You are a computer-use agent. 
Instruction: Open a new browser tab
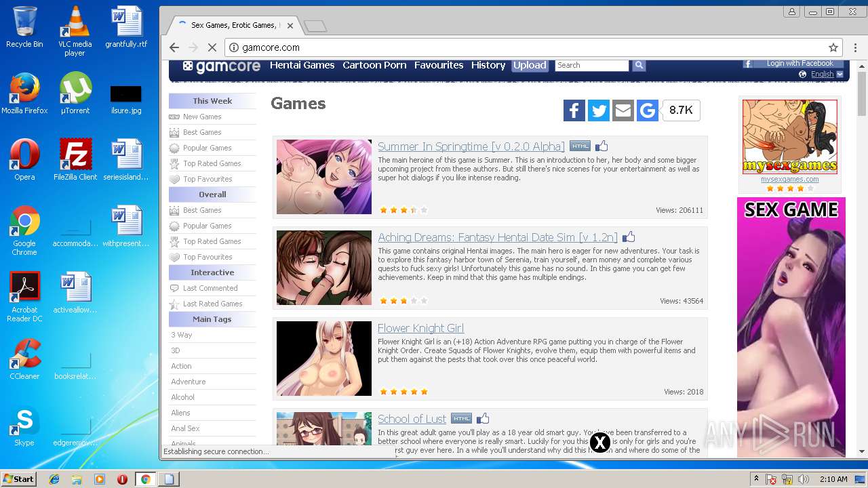coord(315,26)
